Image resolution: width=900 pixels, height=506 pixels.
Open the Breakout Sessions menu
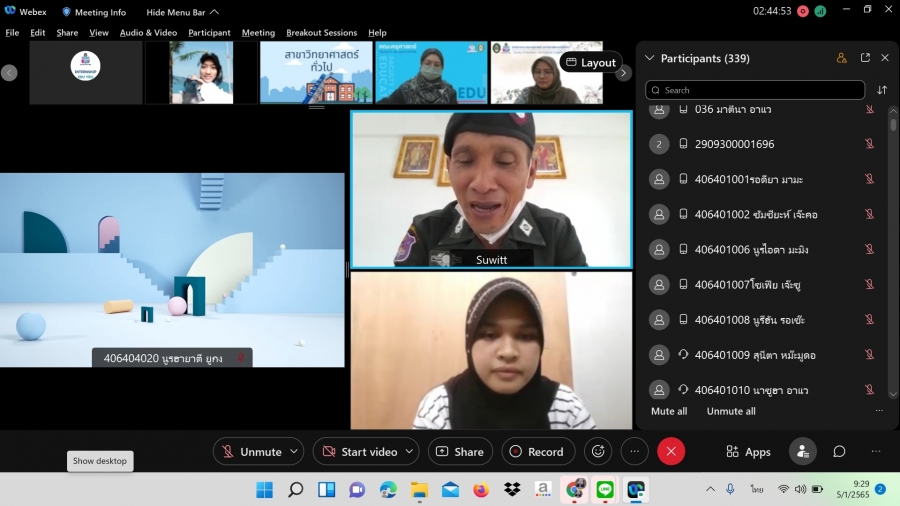click(321, 33)
